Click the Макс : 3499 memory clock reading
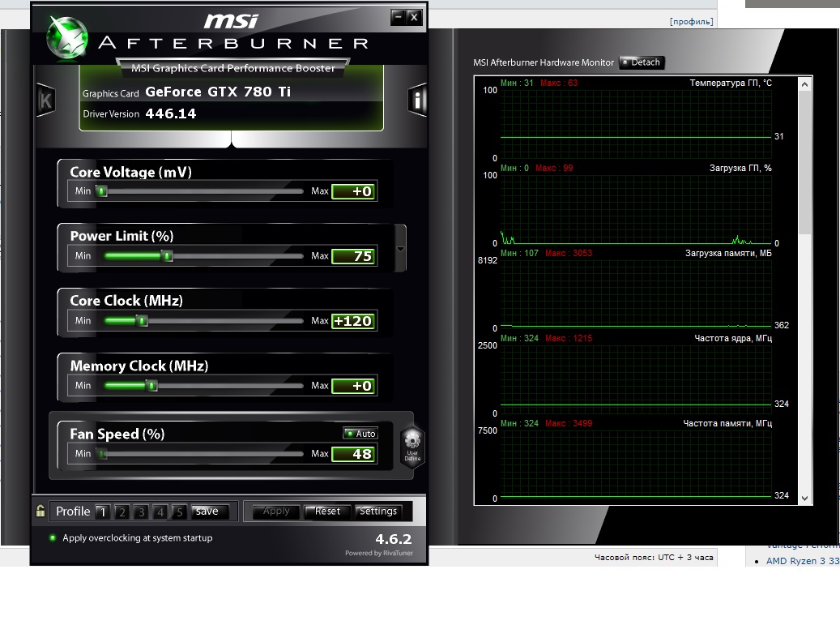The image size is (840, 642). coord(569,423)
